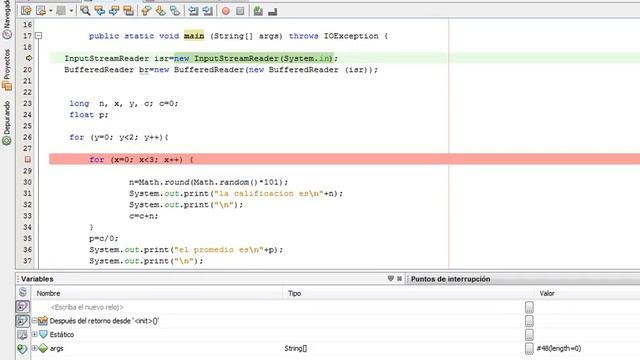Click the green diamond icon in Variables side toolbar
This screenshot has width=640, height=360.
point(23,349)
